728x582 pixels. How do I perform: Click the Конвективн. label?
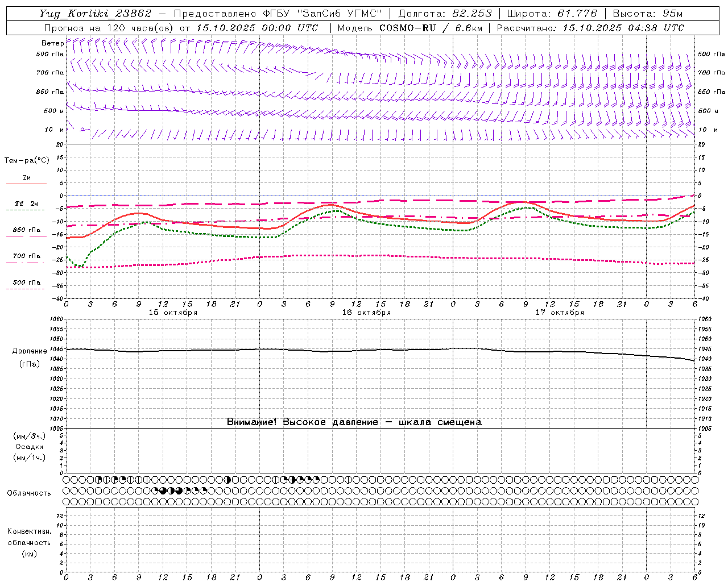click(29, 532)
